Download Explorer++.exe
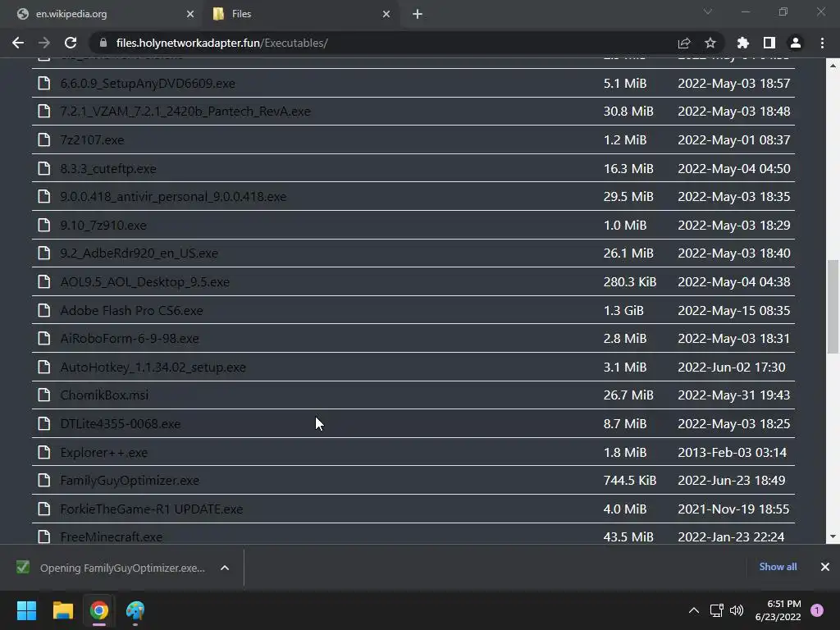This screenshot has width=840, height=630. click(x=103, y=452)
